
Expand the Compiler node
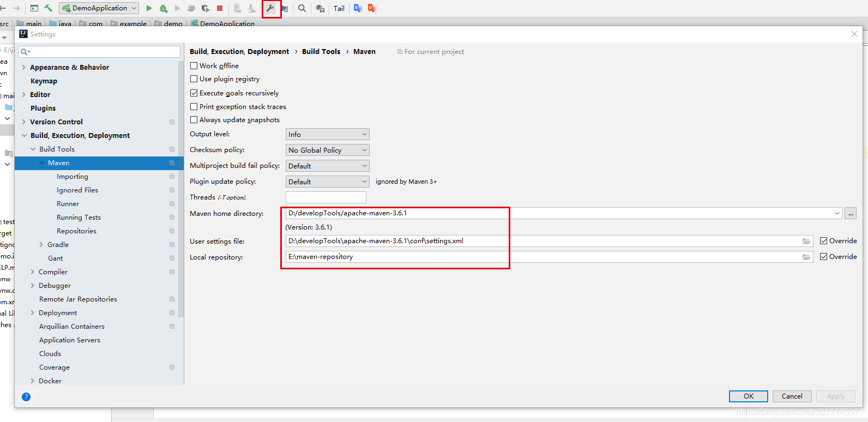(x=32, y=272)
